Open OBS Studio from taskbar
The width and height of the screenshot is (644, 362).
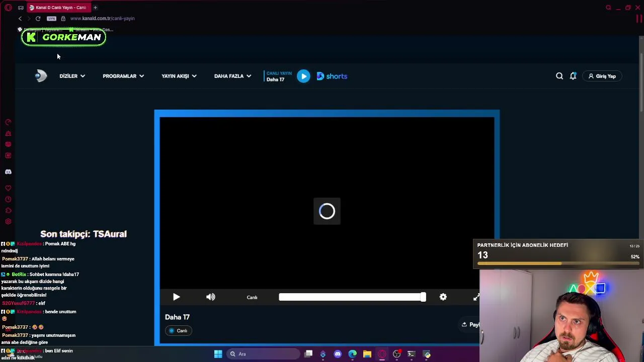[396, 354]
